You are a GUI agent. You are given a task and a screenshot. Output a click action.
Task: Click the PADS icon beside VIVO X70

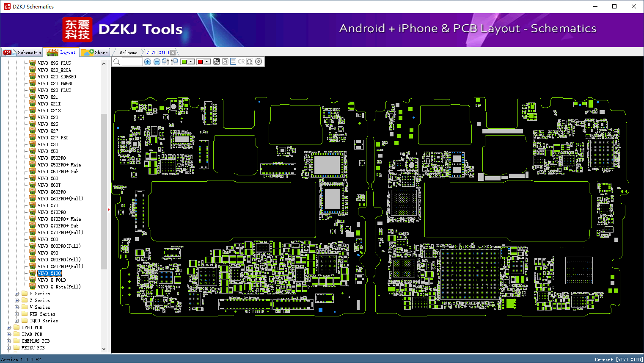pyautogui.click(x=33, y=205)
